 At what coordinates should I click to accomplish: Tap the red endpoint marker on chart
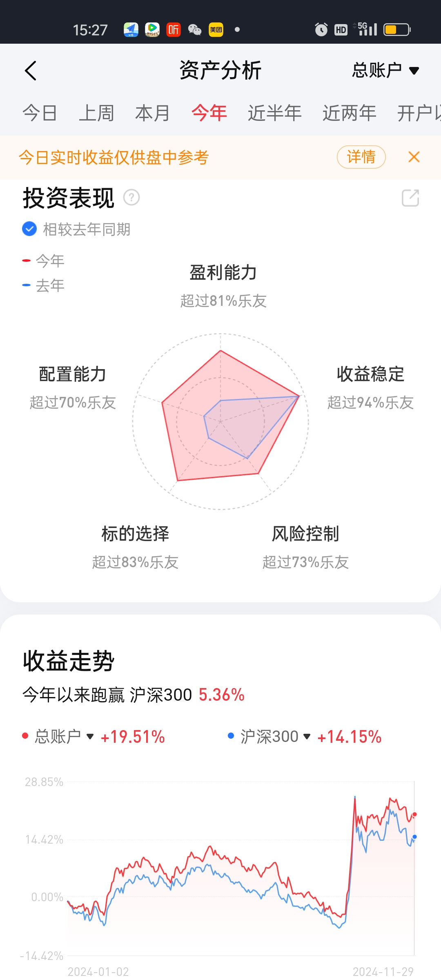[414, 815]
